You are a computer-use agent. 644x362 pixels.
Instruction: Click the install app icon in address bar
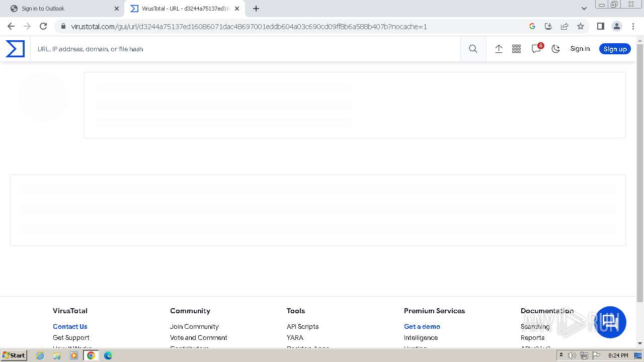(548, 26)
